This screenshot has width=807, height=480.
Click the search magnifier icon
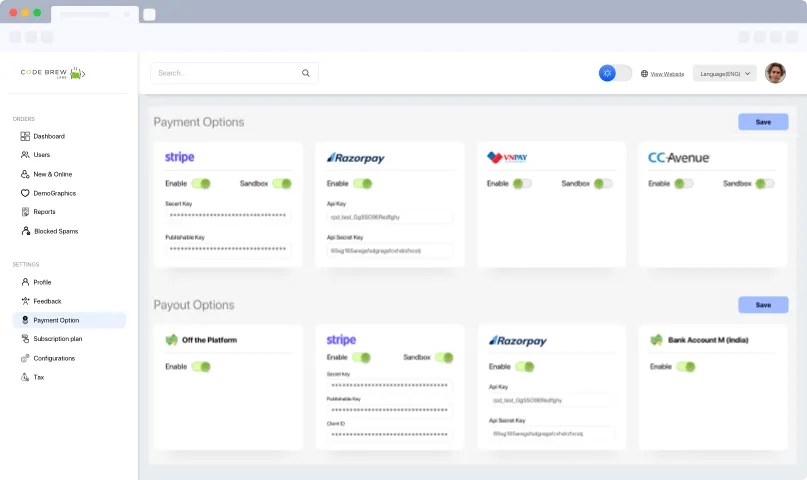(306, 73)
